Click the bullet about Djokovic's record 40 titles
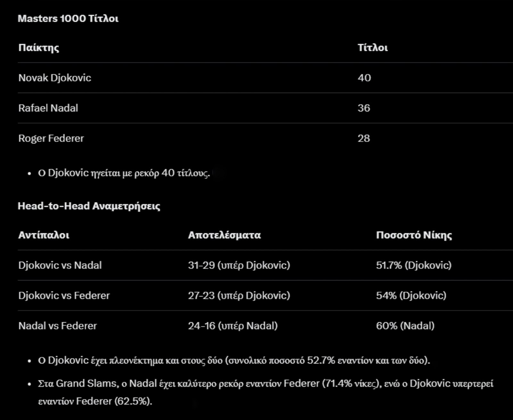Screen dimensions: 513x420 point(124,173)
